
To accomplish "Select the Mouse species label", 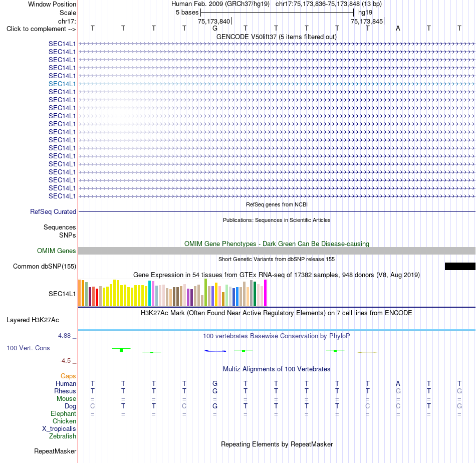I will click(x=66, y=399).
